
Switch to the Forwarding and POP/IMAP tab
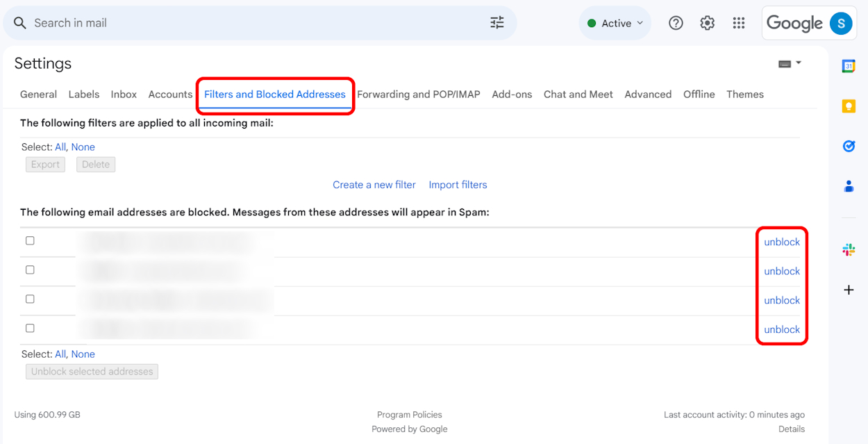click(x=419, y=94)
